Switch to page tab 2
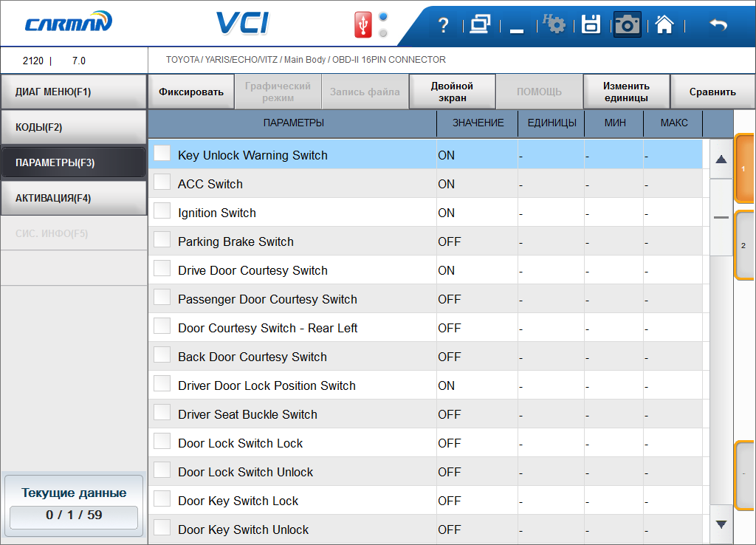 744,245
